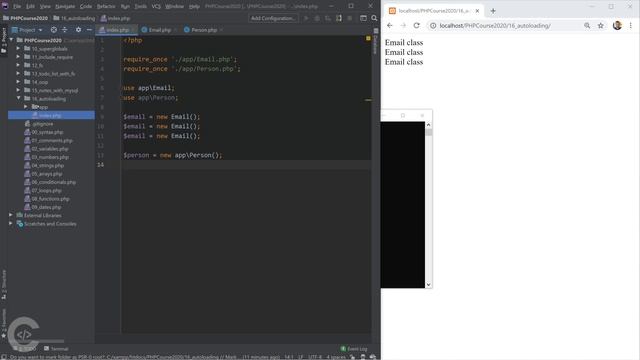Select 08_functions.php in the tree

click(x=50, y=199)
